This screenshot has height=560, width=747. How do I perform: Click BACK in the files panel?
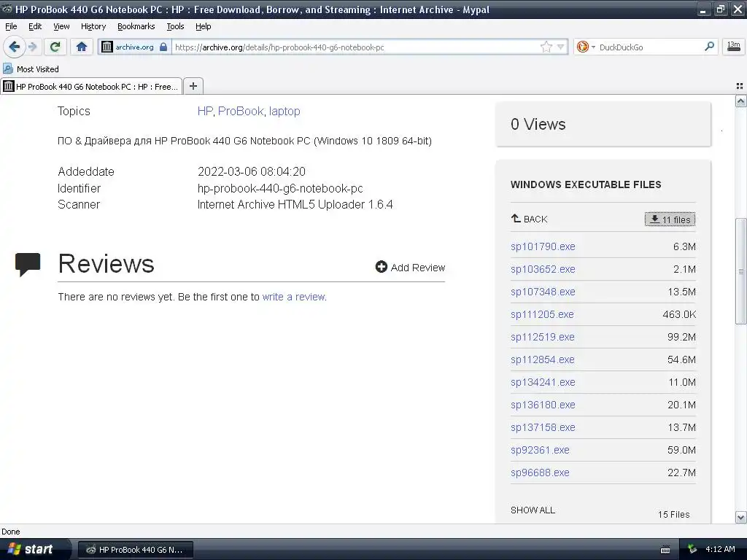(530, 219)
